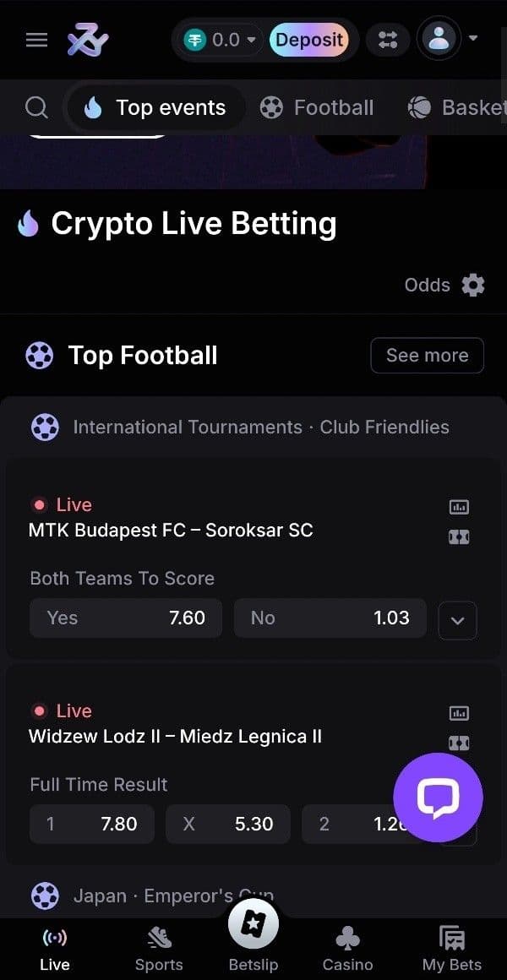Expand more markets for MTK Budapest match
The image size is (507, 980).
point(457,620)
